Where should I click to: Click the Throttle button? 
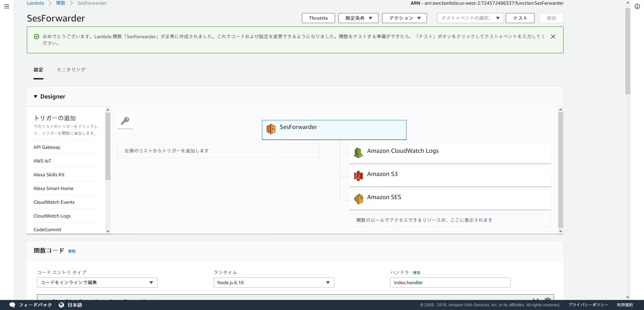(x=318, y=18)
